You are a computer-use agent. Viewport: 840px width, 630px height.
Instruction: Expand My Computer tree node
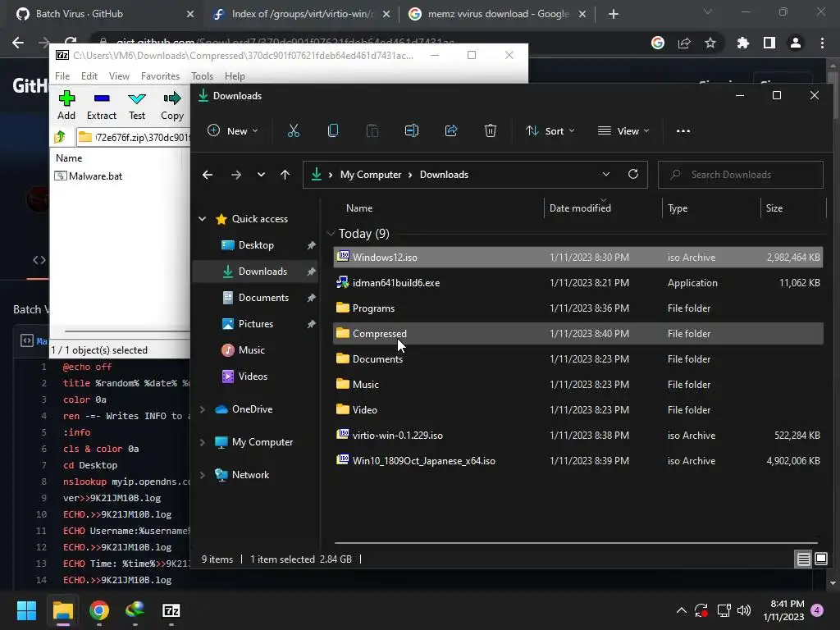point(203,442)
